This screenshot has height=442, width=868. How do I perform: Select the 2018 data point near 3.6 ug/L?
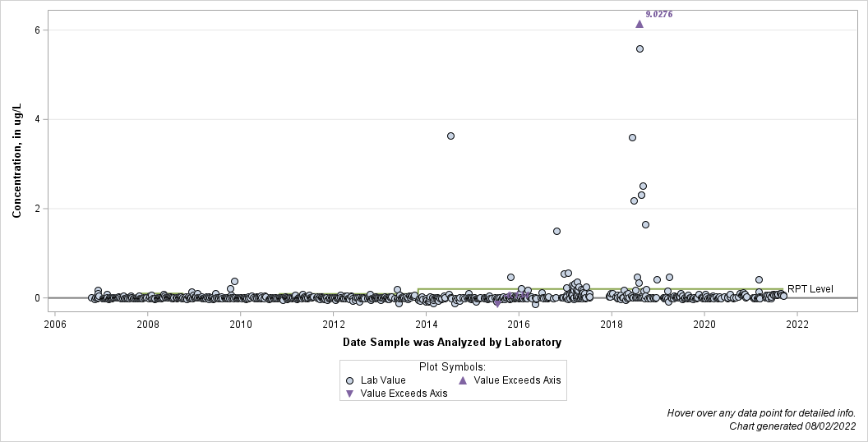pyautogui.click(x=632, y=137)
